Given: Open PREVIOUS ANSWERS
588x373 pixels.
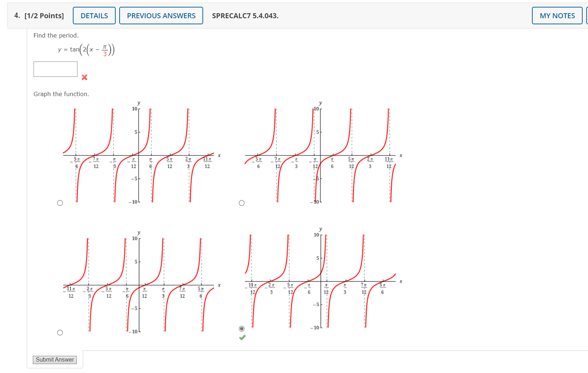Looking at the screenshot, I should 161,15.
